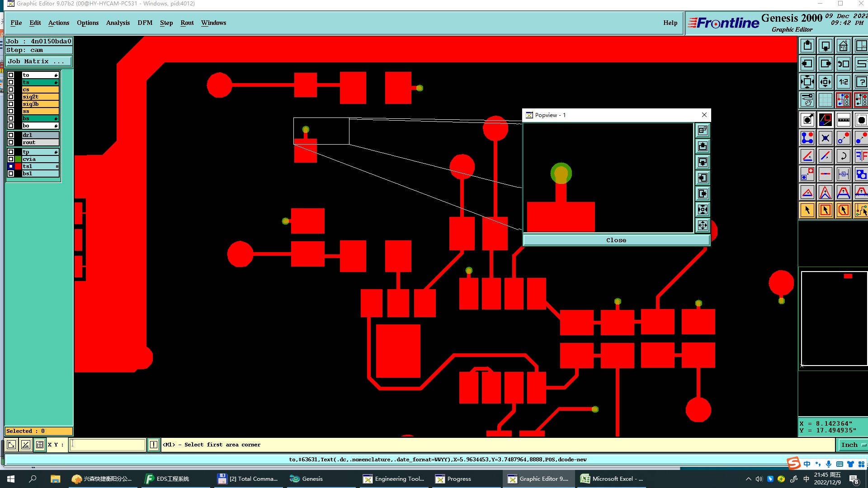Click the red ts1 layer color swatch
868x488 pixels.
click(18, 166)
